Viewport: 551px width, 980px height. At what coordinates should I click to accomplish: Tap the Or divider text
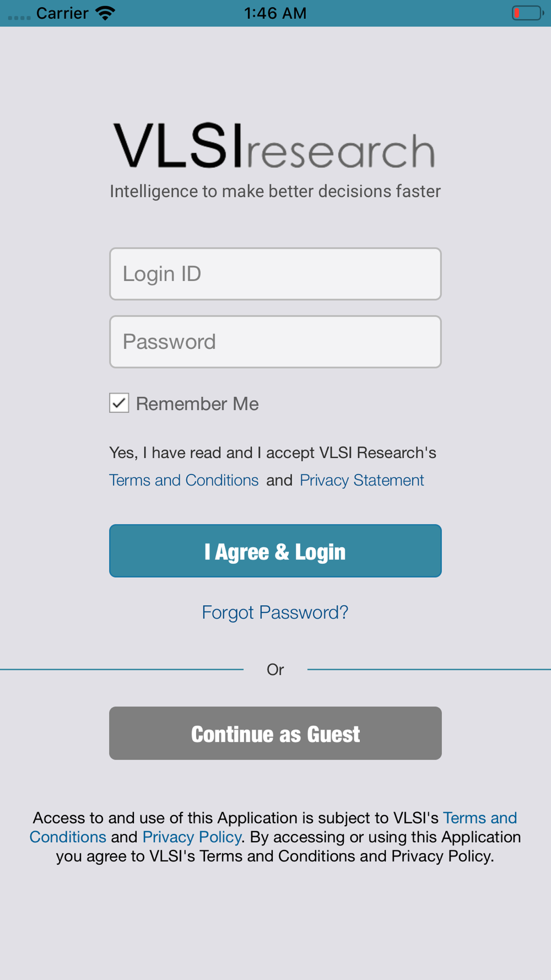(x=275, y=669)
